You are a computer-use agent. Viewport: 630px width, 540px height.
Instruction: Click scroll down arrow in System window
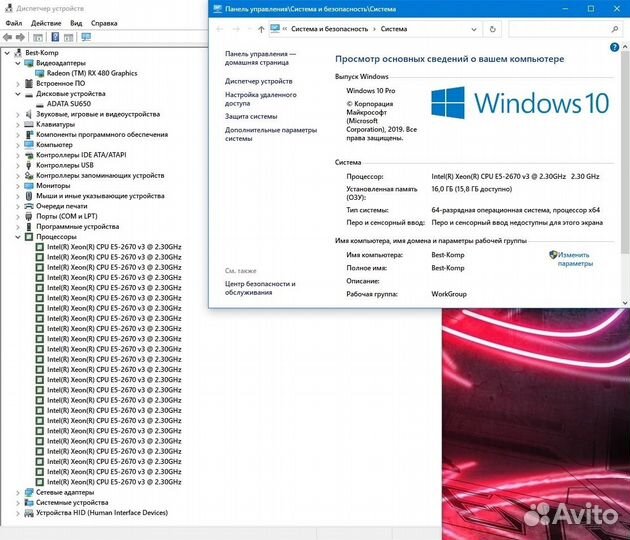coord(625,303)
